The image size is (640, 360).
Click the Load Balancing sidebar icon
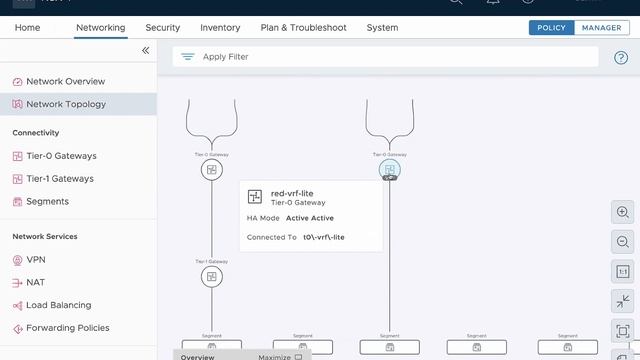(17, 306)
